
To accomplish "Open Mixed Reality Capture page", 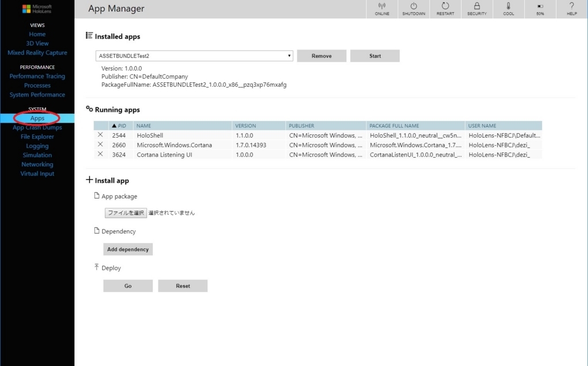I will (37, 53).
